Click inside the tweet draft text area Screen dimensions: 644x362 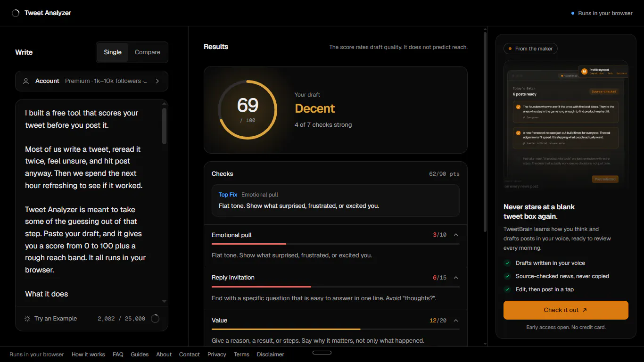click(x=88, y=203)
